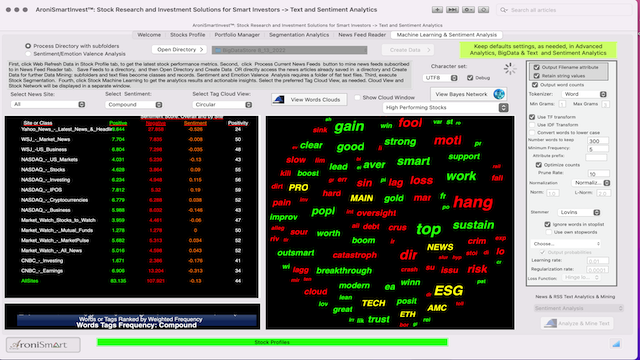Click the green Stock Profiles progress bar

[x=272, y=342]
